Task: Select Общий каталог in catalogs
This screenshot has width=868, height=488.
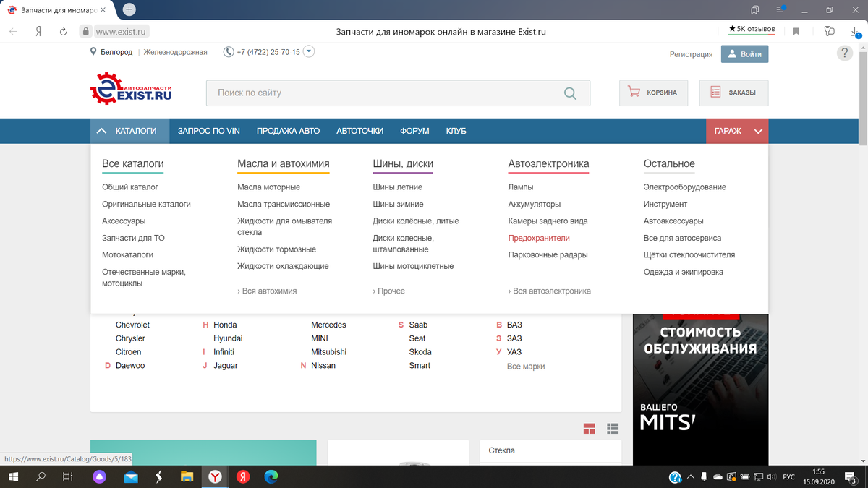Action: 130,187
